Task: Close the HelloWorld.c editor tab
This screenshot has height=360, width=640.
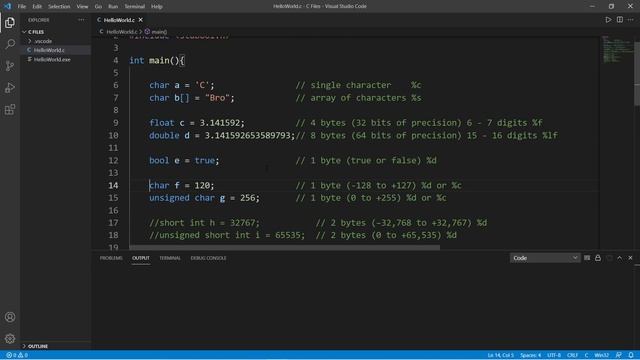Action: coord(140,20)
